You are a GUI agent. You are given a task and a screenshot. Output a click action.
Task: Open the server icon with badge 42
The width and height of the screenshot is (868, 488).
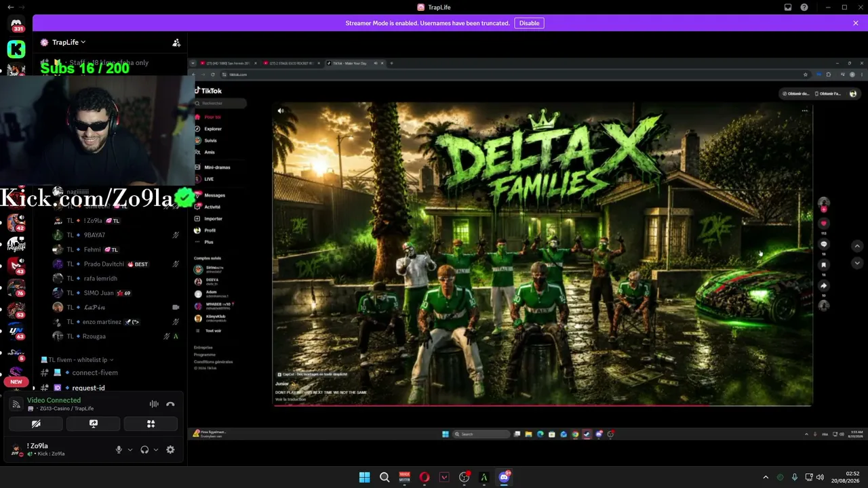coord(16,223)
